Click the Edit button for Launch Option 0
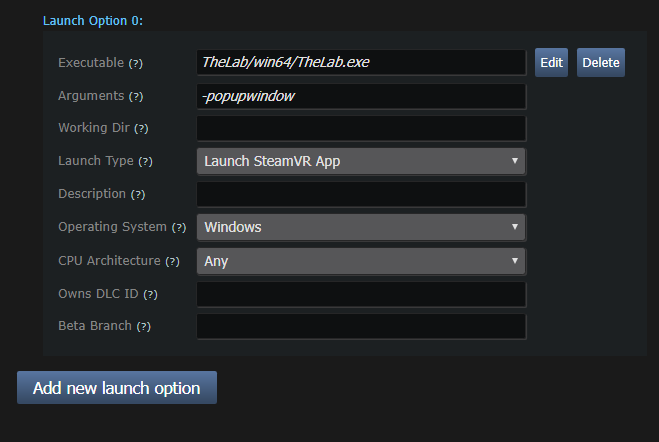Viewport: 659px width, 442px height. (x=551, y=63)
